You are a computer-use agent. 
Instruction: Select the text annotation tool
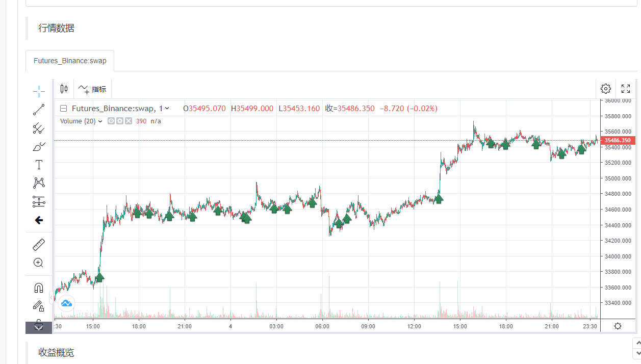[39, 165]
